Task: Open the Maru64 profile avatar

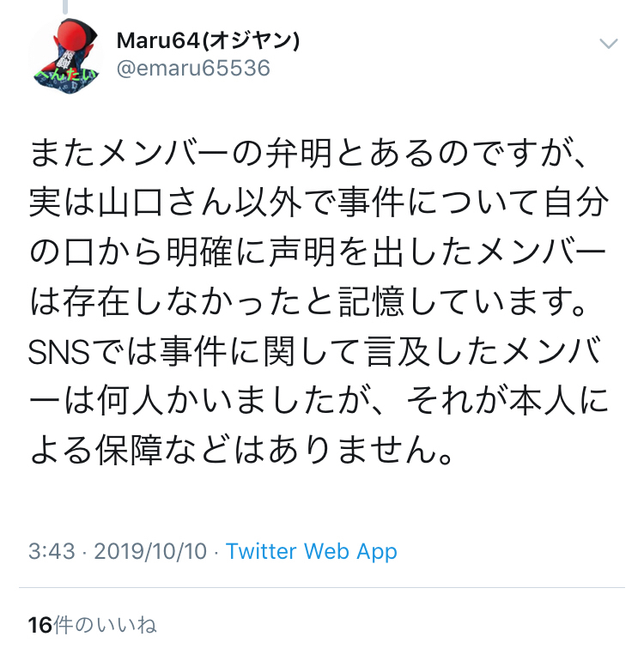Action: click(66, 56)
